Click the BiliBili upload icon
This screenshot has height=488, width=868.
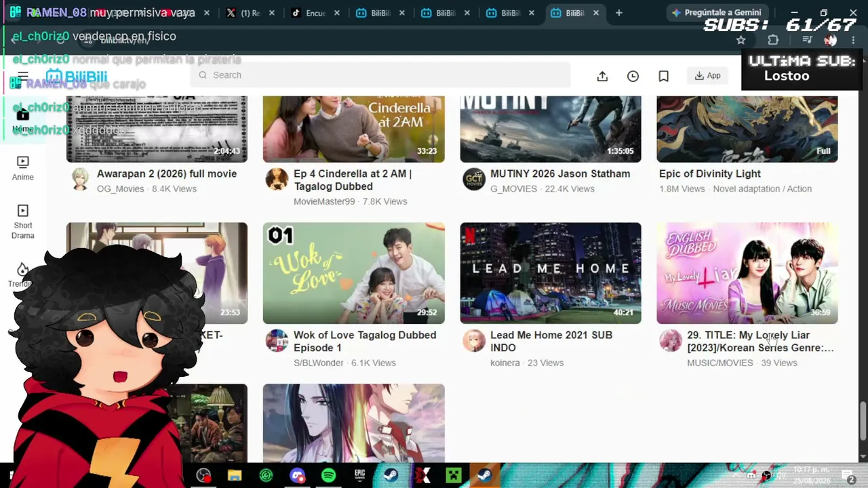click(x=602, y=76)
